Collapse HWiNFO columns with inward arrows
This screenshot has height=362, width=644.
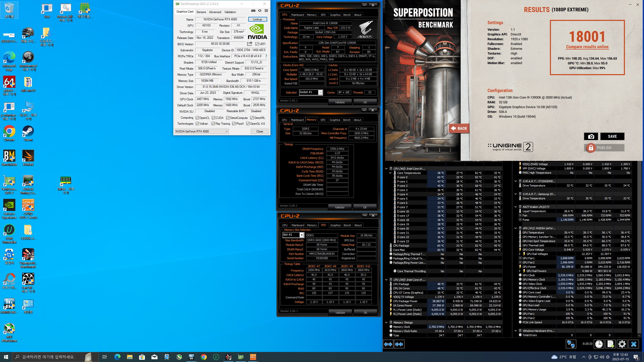click(x=399, y=344)
